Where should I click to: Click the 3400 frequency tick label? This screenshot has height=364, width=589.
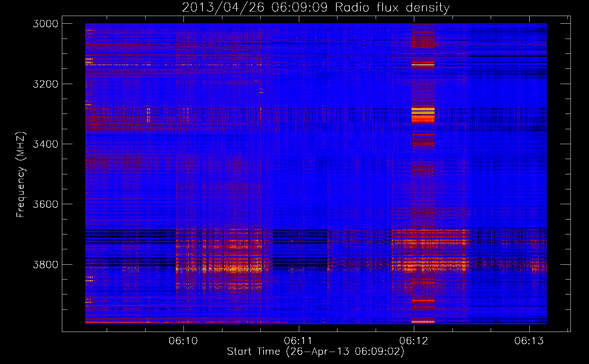pos(46,144)
